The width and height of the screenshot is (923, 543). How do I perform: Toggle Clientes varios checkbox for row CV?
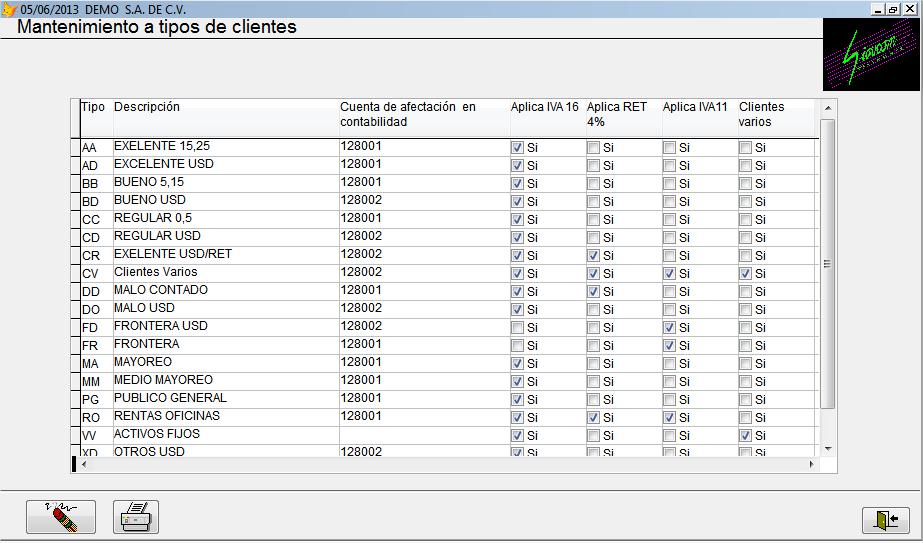tap(745, 273)
